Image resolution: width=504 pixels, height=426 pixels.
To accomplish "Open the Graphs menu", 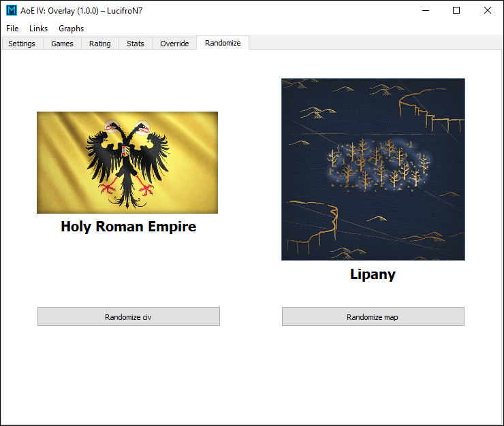I will [x=71, y=29].
